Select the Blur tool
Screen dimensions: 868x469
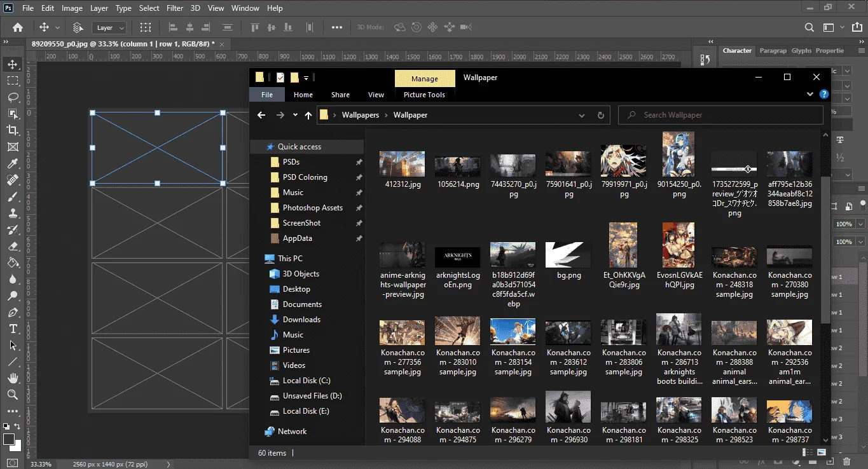(12, 280)
